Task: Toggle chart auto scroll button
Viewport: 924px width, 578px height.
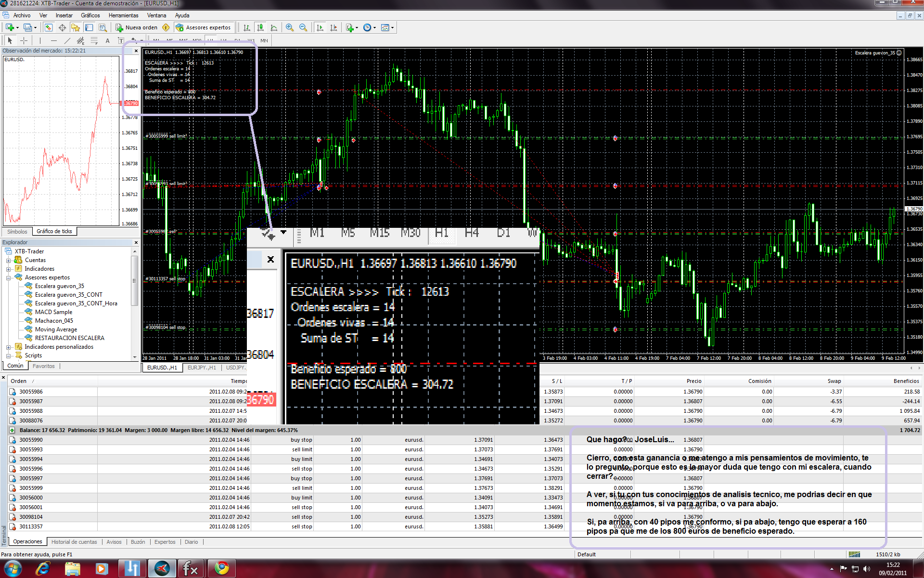Action: 320,27
